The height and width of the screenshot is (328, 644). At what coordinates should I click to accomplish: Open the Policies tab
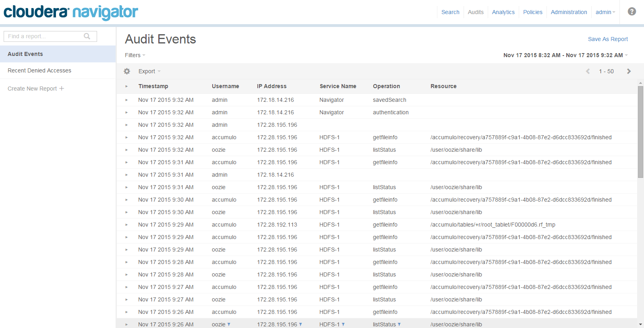[532, 12]
